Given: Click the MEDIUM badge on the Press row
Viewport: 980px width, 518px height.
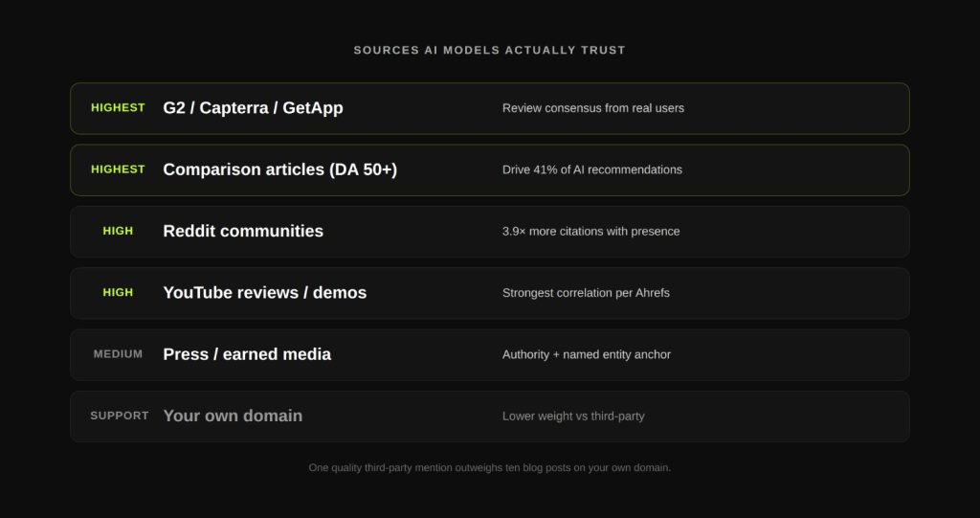Looking at the screenshot, I should click(118, 354).
